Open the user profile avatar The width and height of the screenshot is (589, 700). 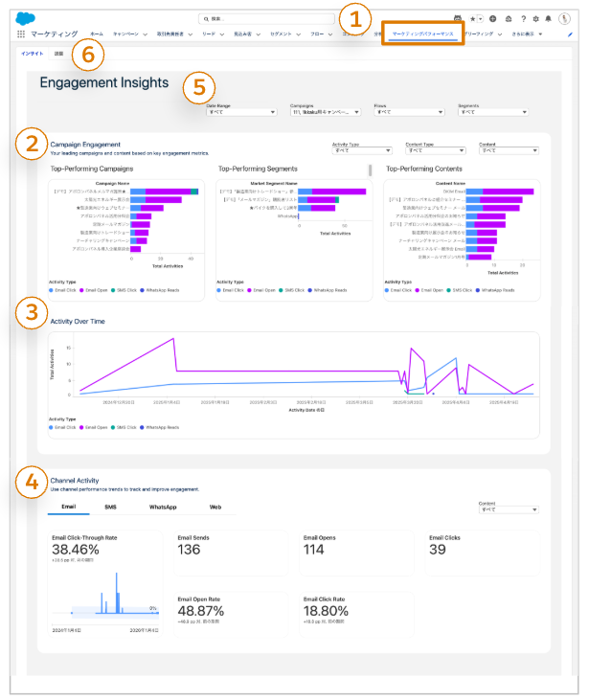[564, 19]
